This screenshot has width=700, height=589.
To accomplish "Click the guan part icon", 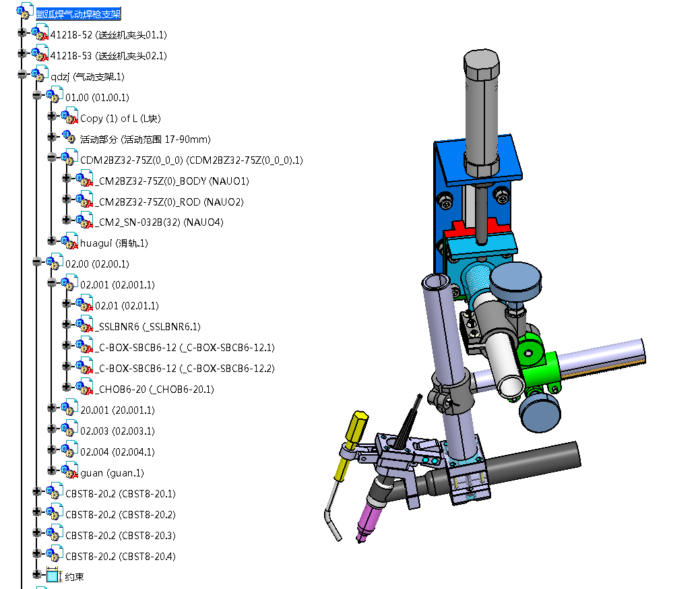I will [69, 470].
